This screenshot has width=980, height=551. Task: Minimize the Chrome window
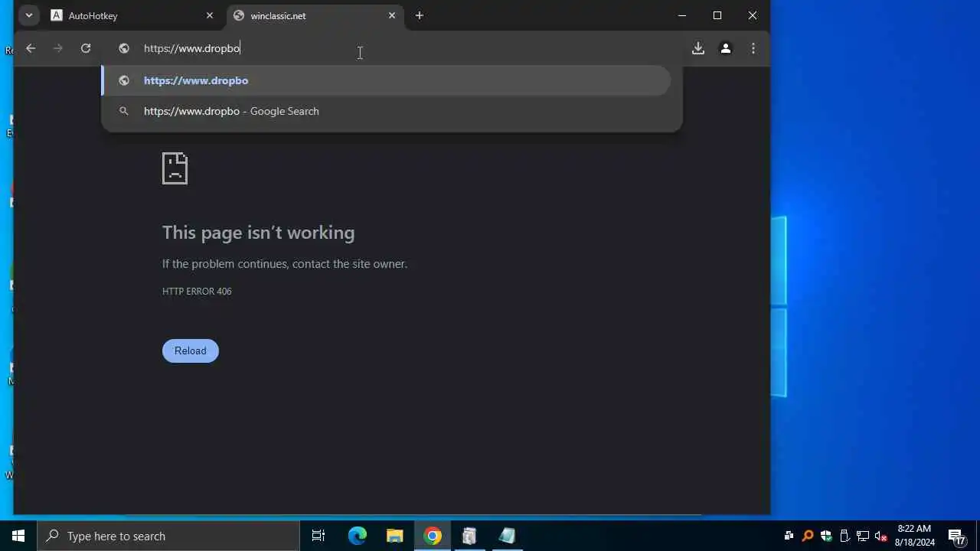point(682,15)
